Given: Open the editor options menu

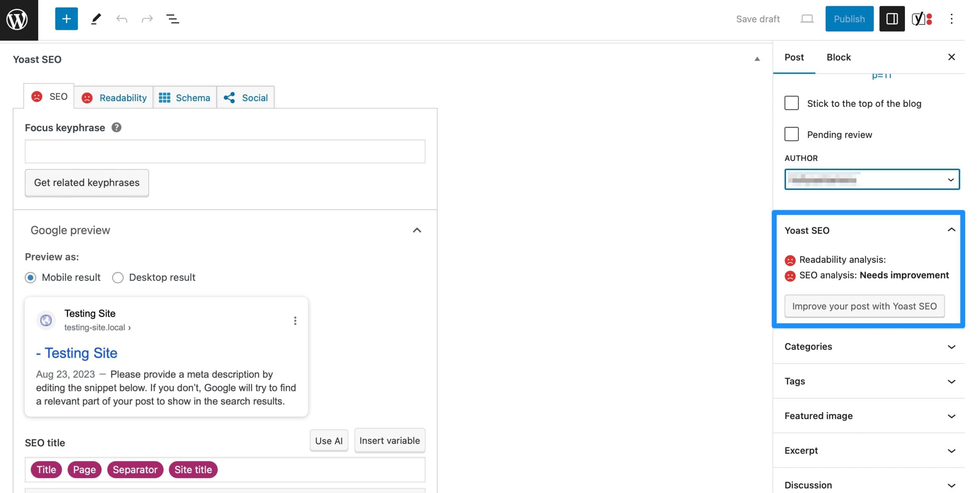Looking at the screenshot, I should [952, 19].
